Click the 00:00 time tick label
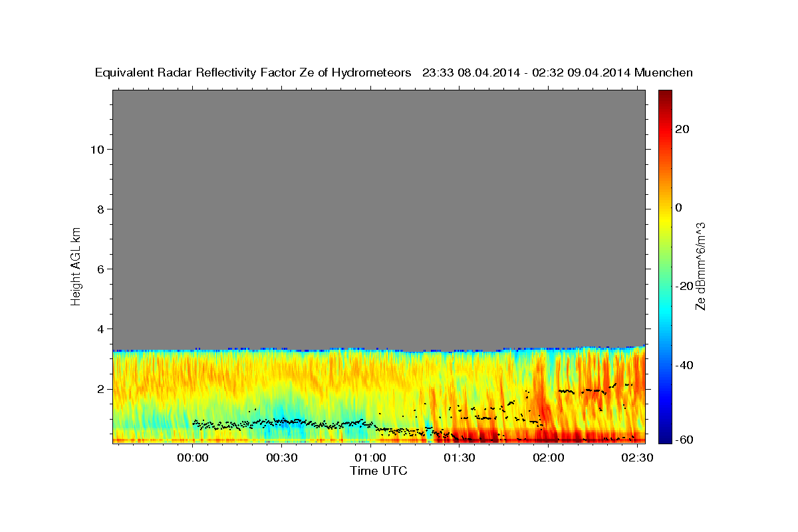Viewport: 798px width, 532px height. (194, 458)
